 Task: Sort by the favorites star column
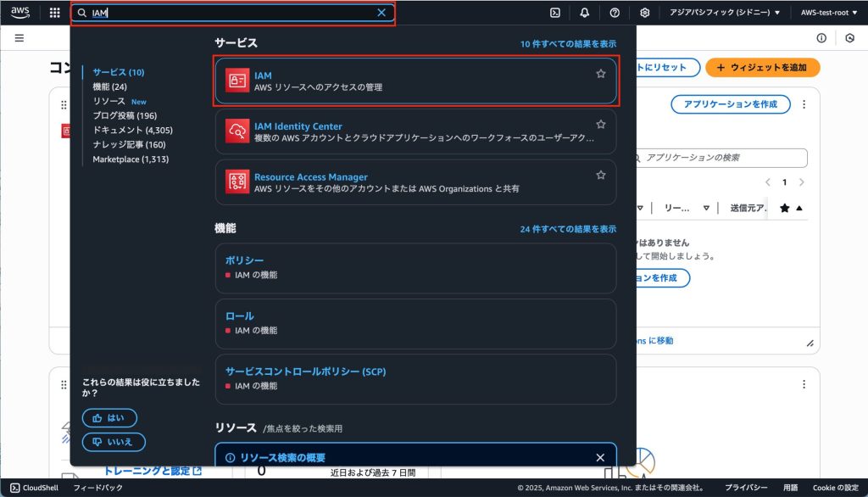click(x=791, y=209)
